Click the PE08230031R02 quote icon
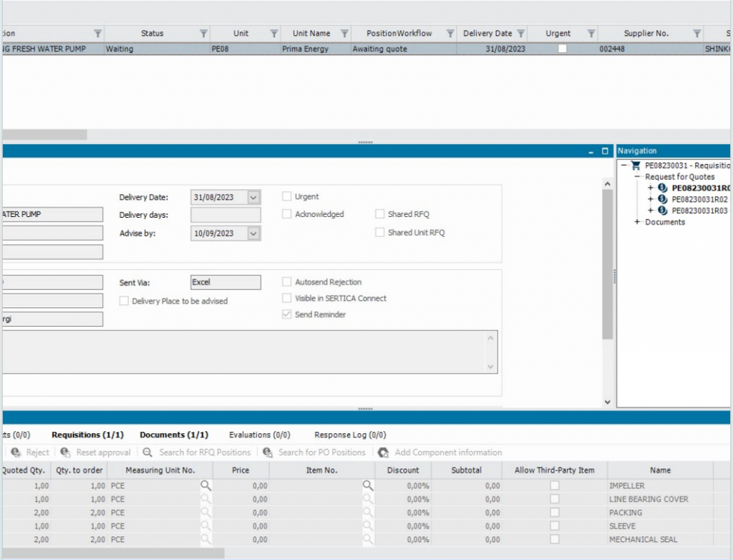The width and height of the screenshot is (733, 560). tap(662, 199)
